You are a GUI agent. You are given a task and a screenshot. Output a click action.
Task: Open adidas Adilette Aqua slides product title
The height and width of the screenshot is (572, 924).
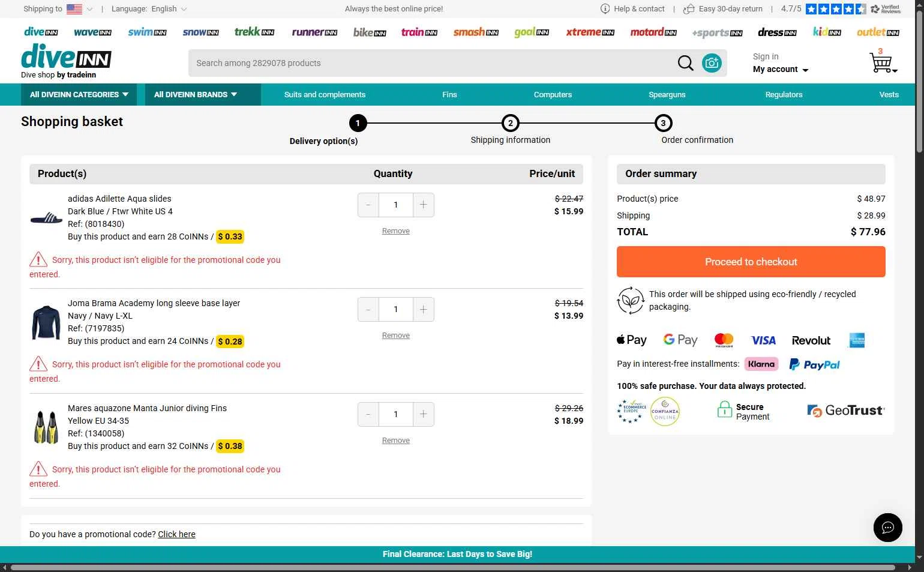(x=119, y=199)
